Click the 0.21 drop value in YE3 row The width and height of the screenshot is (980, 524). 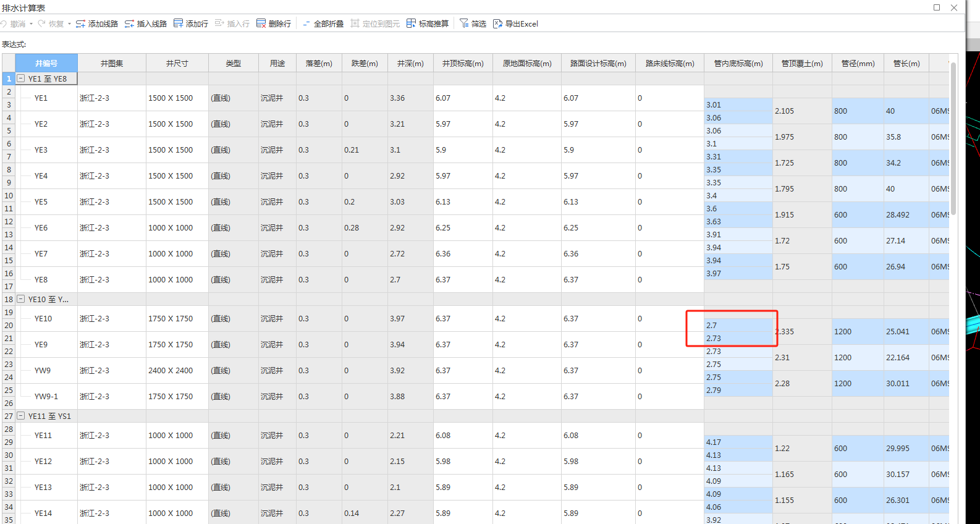[x=365, y=150]
